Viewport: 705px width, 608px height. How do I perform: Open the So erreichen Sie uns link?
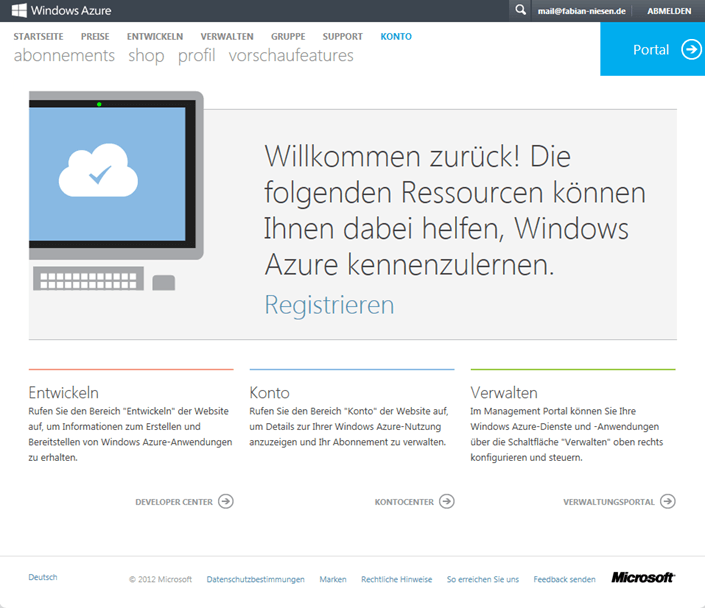pos(482,579)
